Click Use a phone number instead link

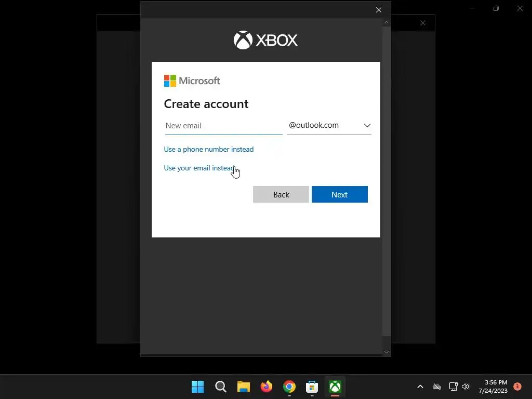[209, 149]
